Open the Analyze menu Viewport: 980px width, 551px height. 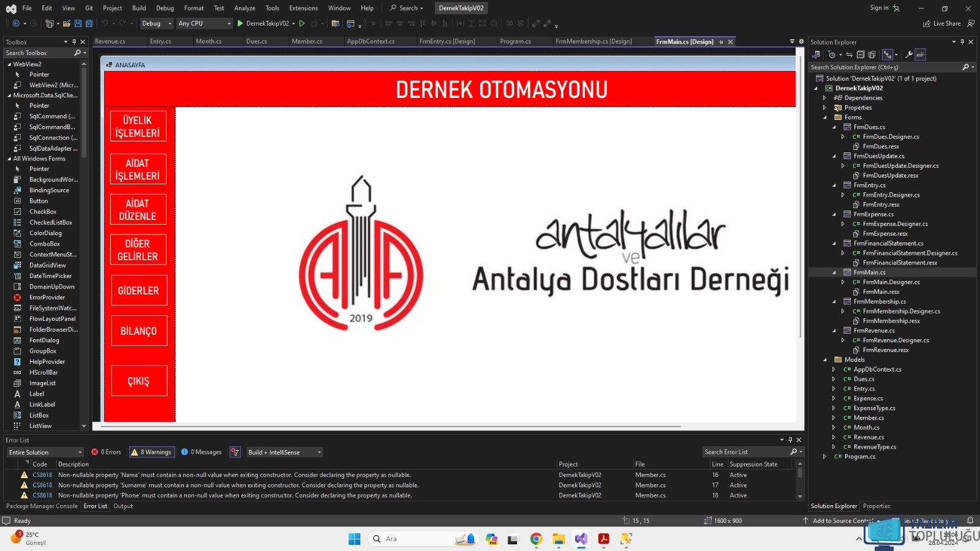pyautogui.click(x=244, y=8)
